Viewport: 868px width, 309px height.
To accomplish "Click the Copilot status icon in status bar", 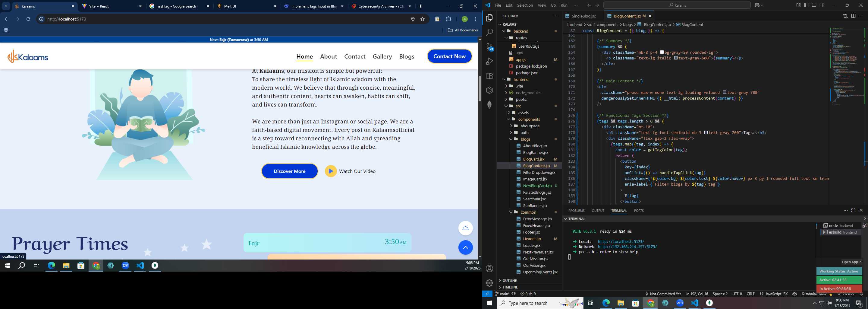I will pos(794,294).
